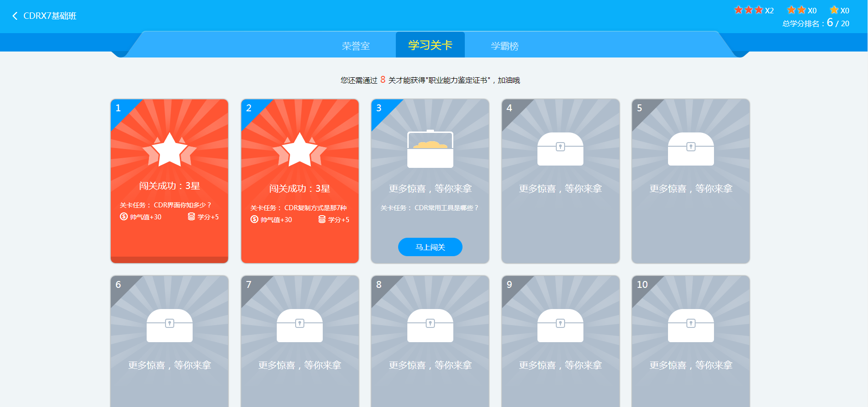Click the star badge on level 1 card

click(x=169, y=150)
